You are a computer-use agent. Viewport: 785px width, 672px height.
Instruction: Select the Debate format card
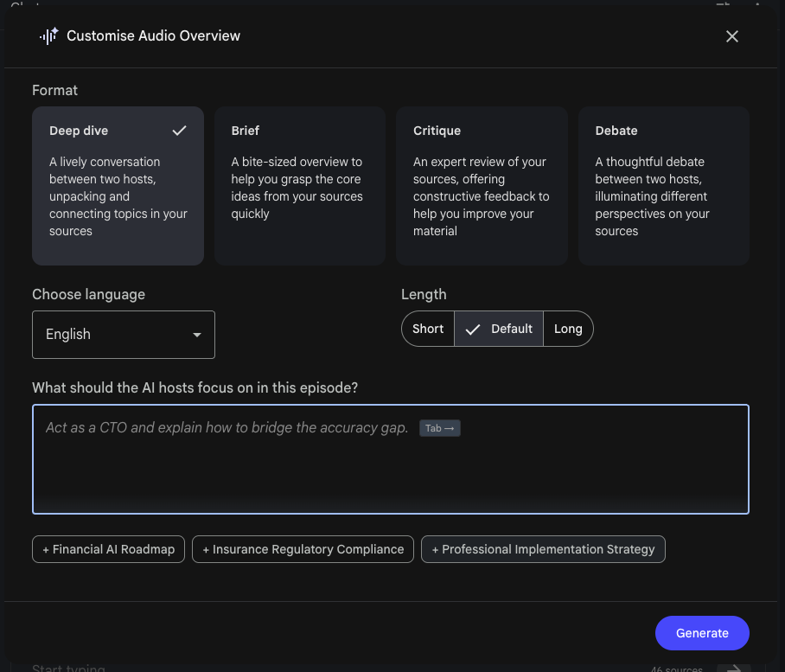pos(663,186)
